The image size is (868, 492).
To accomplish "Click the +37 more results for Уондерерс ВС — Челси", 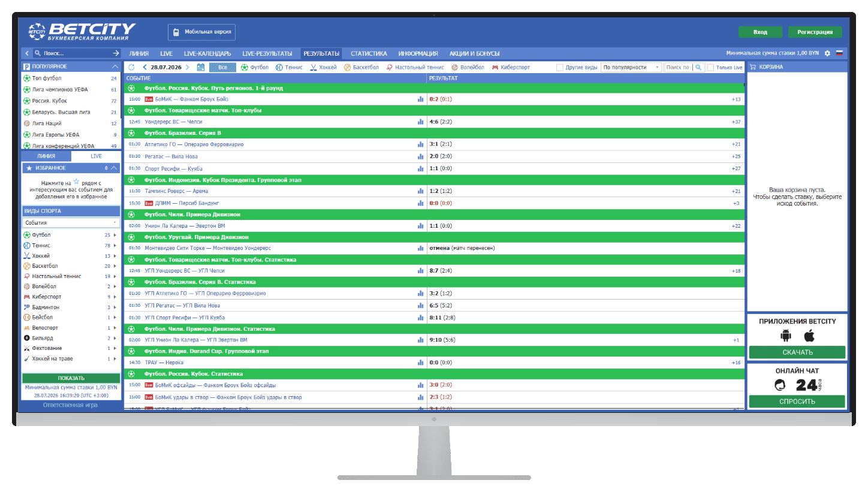I will click(x=736, y=122).
